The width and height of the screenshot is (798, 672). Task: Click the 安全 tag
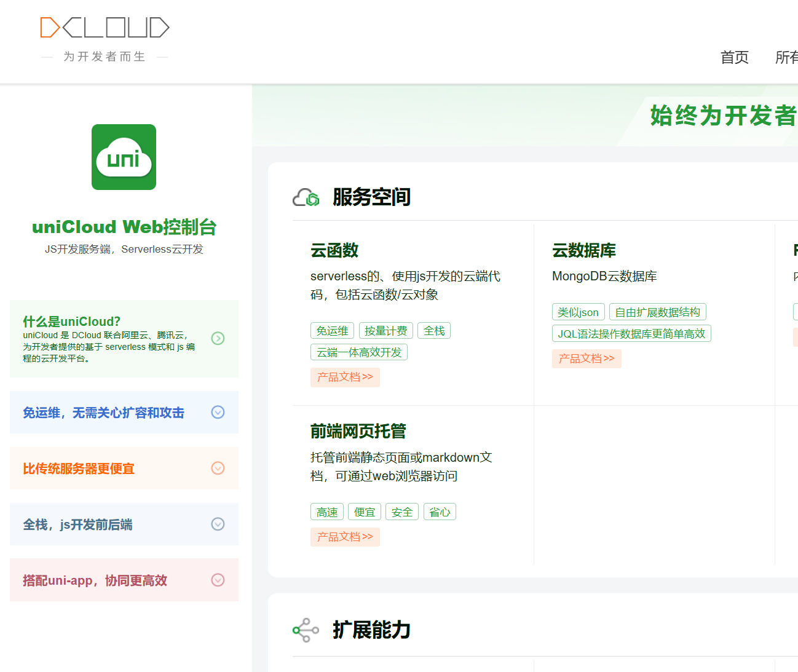pos(402,512)
